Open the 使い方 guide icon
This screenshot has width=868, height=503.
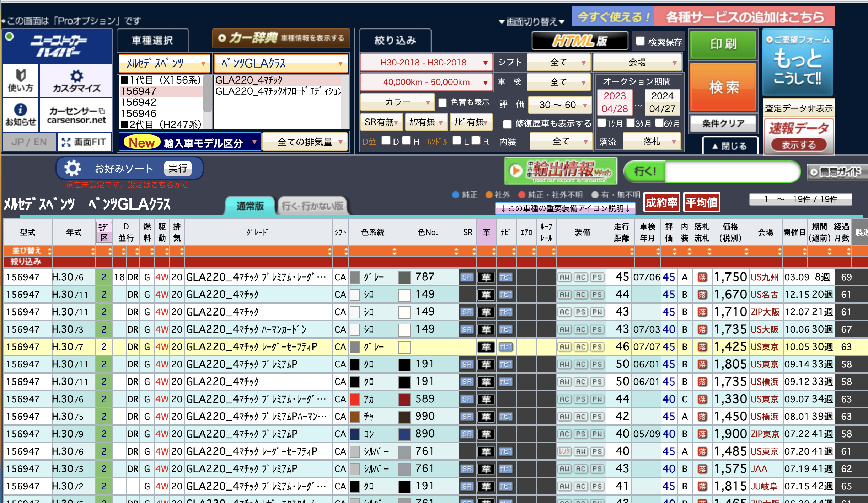pyautogui.click(x=21, y=81)
